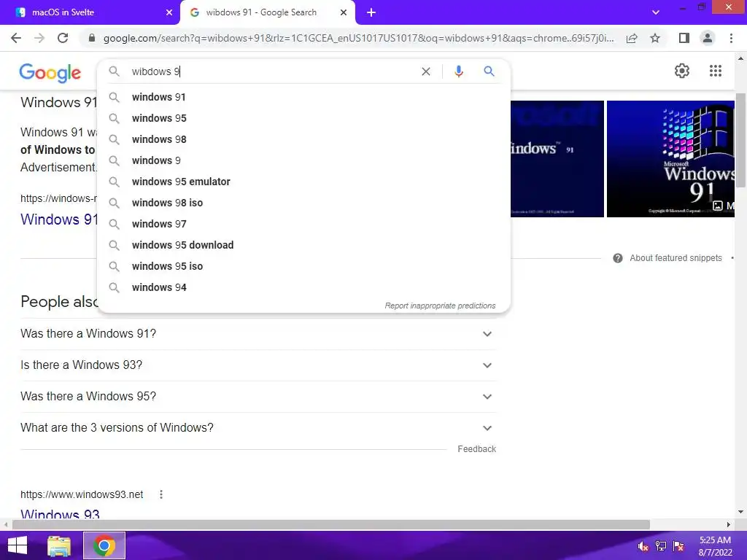
Task: Click into the Google search input field
Action: click(271, 71)
